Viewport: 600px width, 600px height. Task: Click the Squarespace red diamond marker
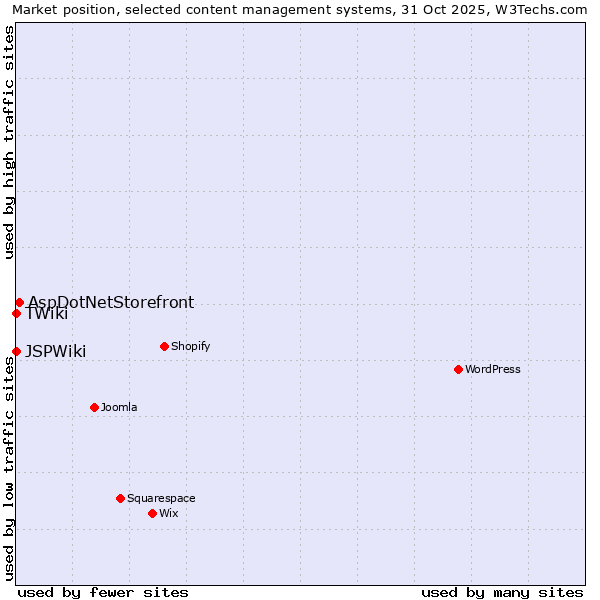coord(120,498)
